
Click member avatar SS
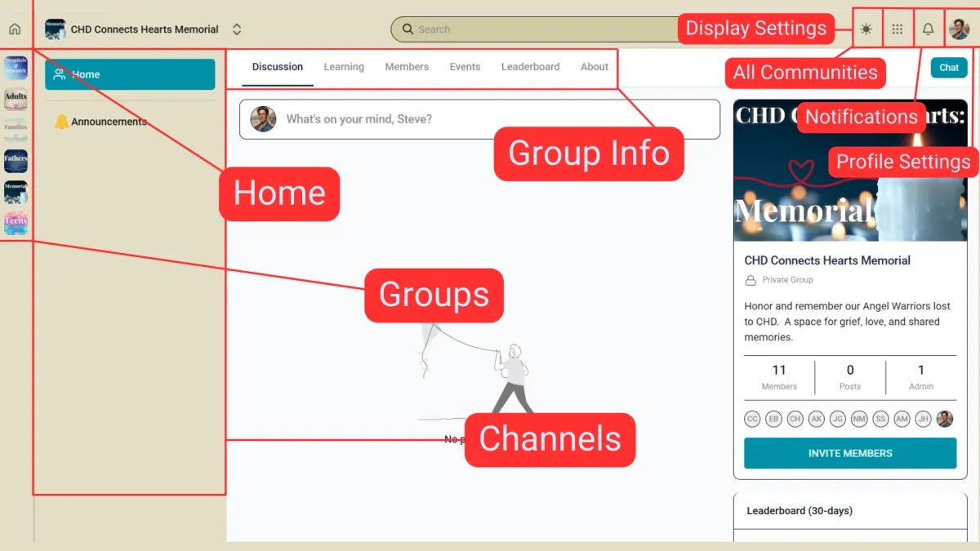(x=880, y=419)
